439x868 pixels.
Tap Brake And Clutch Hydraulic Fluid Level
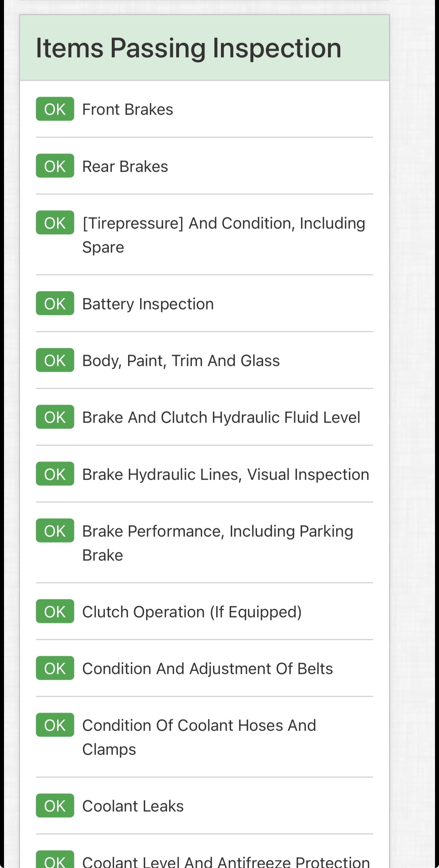pos(221,417)
